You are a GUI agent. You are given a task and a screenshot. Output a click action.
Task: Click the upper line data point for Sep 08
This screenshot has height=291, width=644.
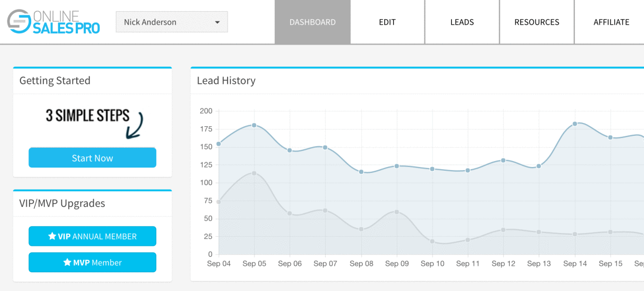point(361,172)
